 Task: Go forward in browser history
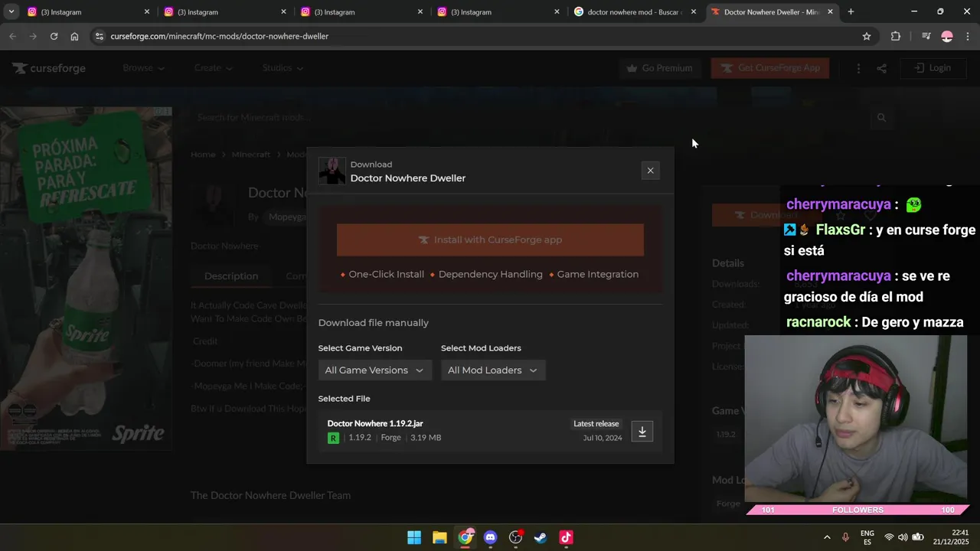click(x=33, y=36)
